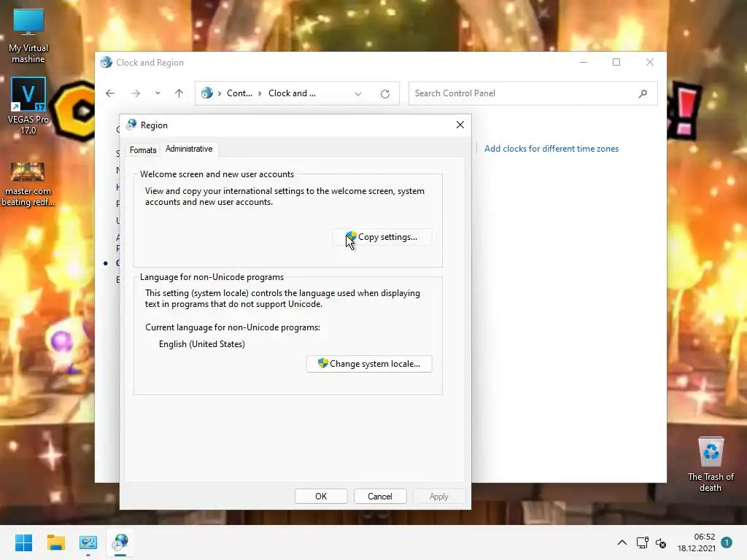Click the Cont... breadcrumb segment
Screen dimensions: 747x560
(x=239, y=93)
